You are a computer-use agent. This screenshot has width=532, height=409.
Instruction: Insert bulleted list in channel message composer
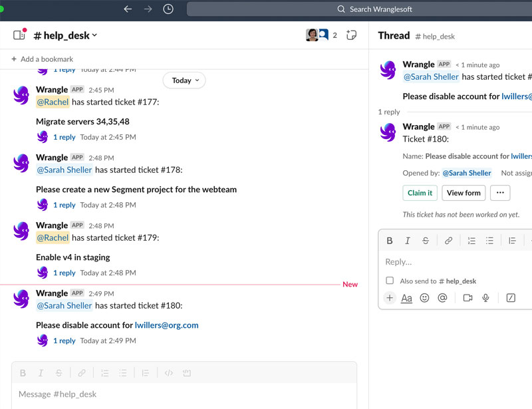(123, 373)
